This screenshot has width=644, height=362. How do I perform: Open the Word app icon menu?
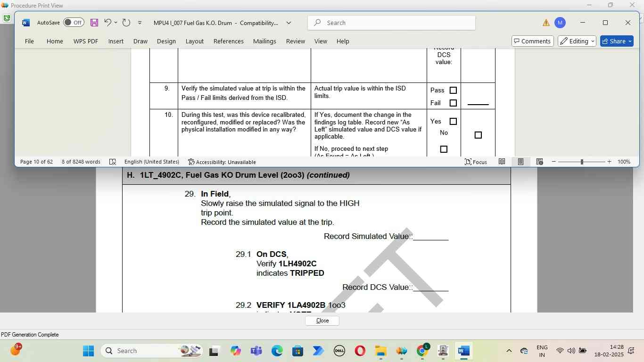point(25,23)
